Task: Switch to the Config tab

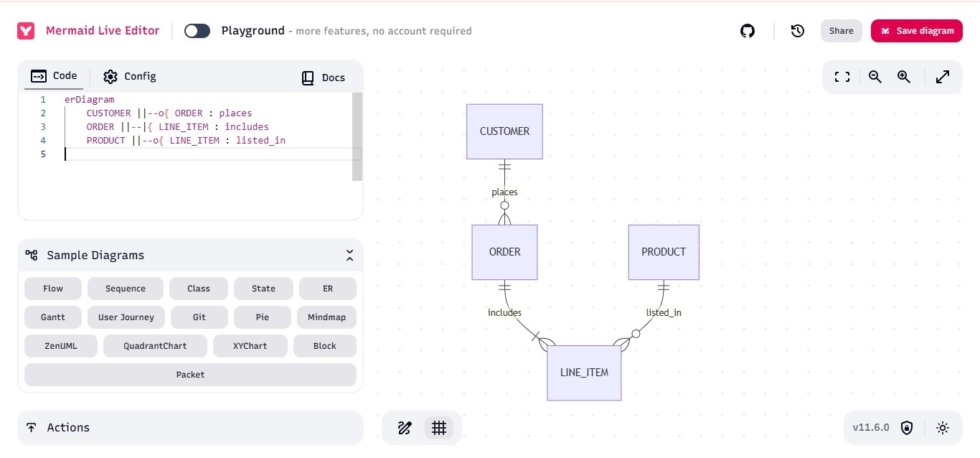Action: click(x=129, y=76)
